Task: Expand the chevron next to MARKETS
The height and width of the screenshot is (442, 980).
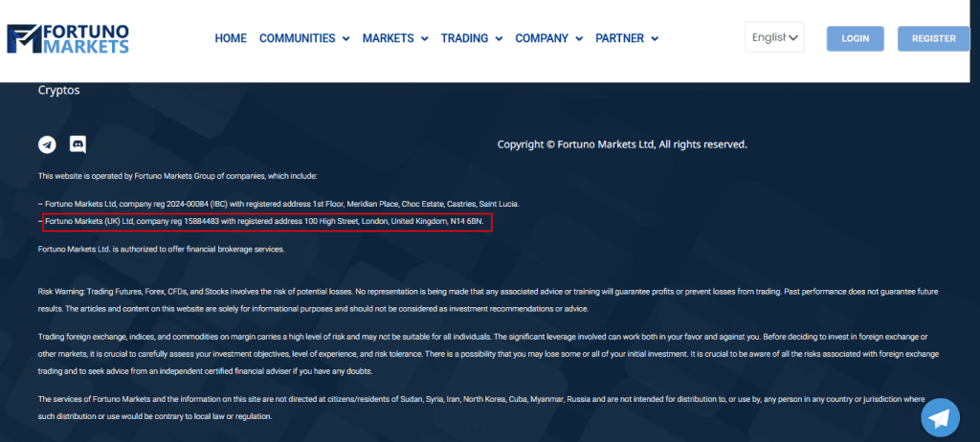Action: [424, 39]
